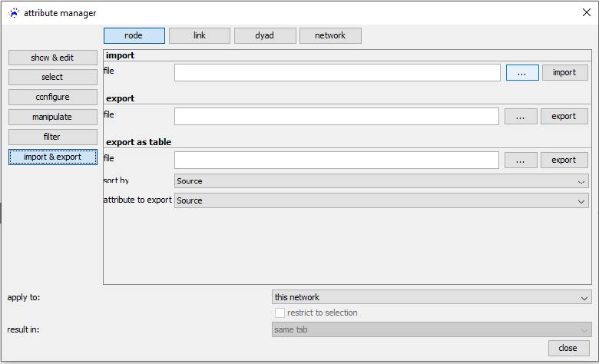Click export button in export as table
The height and width of the screenshot is (364, 599).
click(x=564, y=160)
